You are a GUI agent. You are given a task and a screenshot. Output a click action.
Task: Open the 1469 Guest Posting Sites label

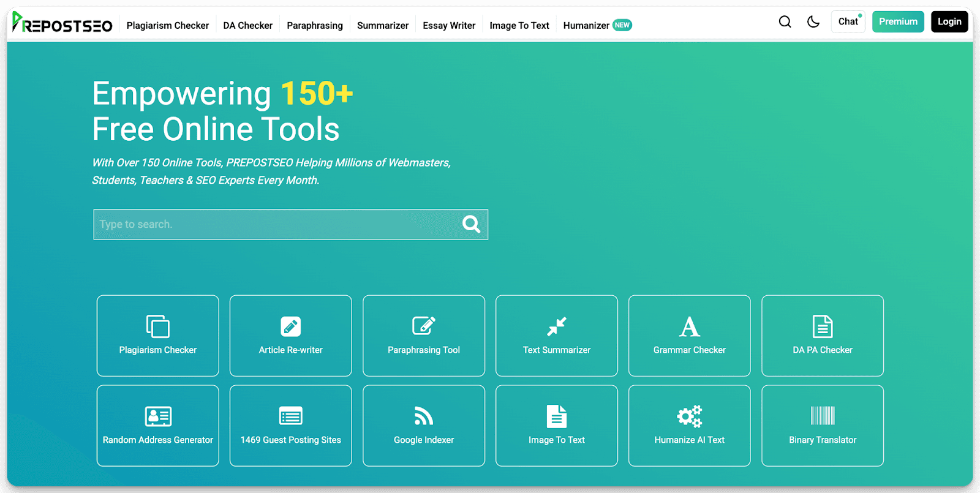291,440
